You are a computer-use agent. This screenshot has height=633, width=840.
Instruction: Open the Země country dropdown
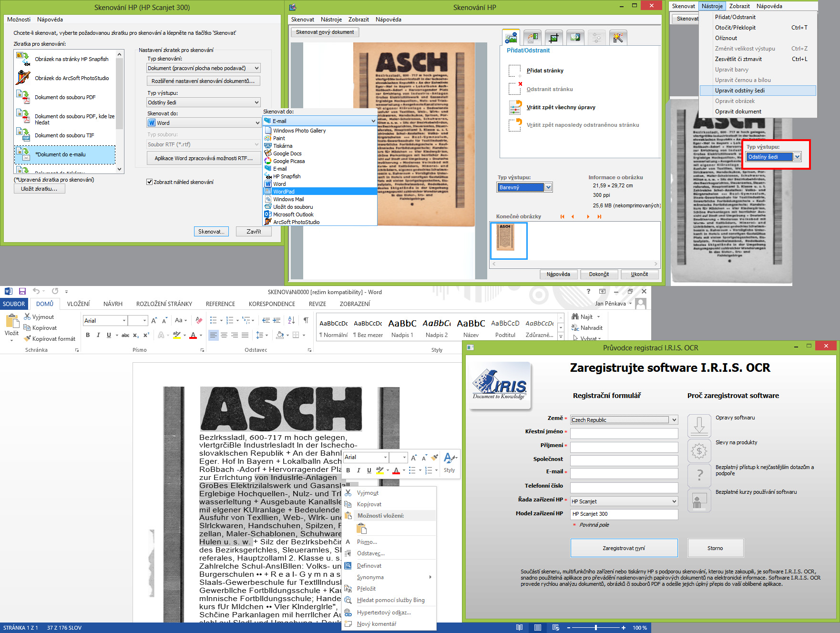pyautogui.click(x=624, y=420)
